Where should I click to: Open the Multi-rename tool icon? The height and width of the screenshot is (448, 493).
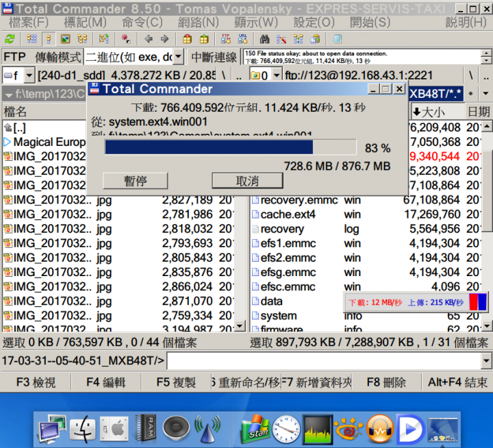click(281, 39)
